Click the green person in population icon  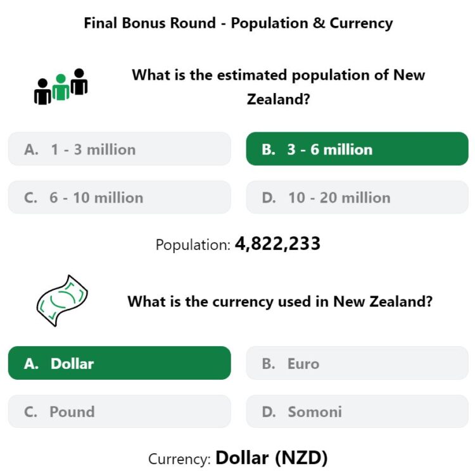click(x=61, y=87)
